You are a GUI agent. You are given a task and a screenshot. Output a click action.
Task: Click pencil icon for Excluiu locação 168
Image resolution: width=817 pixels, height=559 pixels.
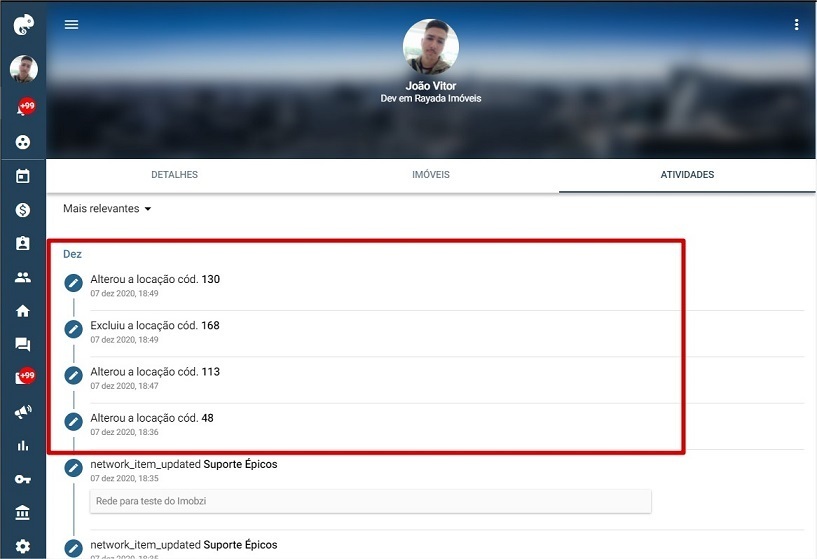click(x=73, y=329)
